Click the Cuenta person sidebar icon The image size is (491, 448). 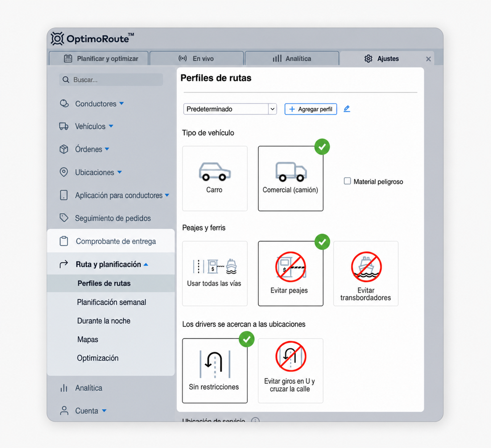64,411
